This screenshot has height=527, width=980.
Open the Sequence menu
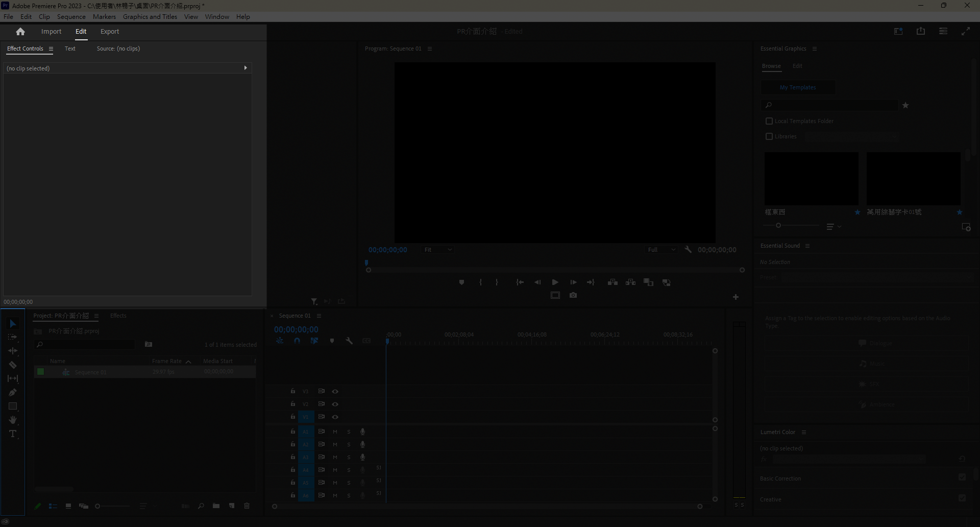tap(71, 17)
